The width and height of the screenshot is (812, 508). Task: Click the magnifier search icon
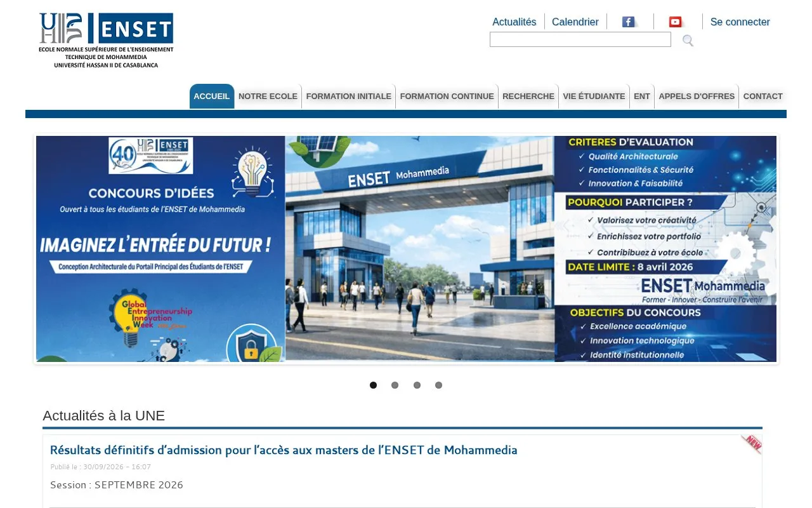coord(688,41)
